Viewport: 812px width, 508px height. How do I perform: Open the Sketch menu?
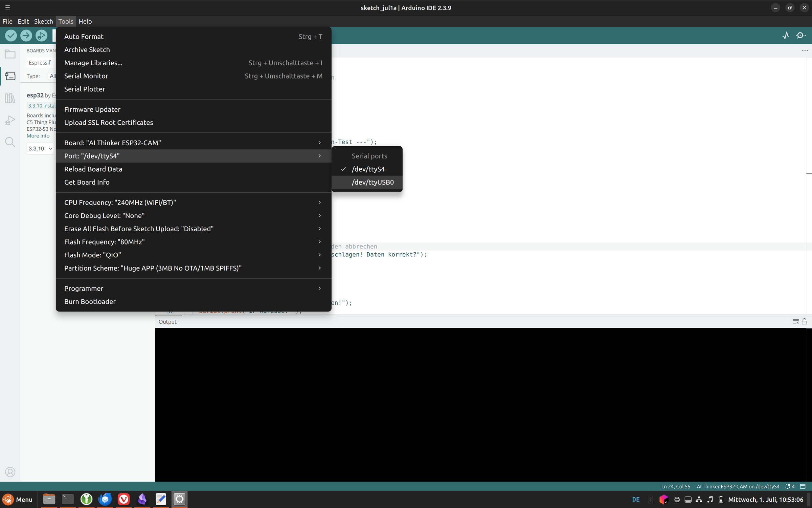(x=43, y=21)
